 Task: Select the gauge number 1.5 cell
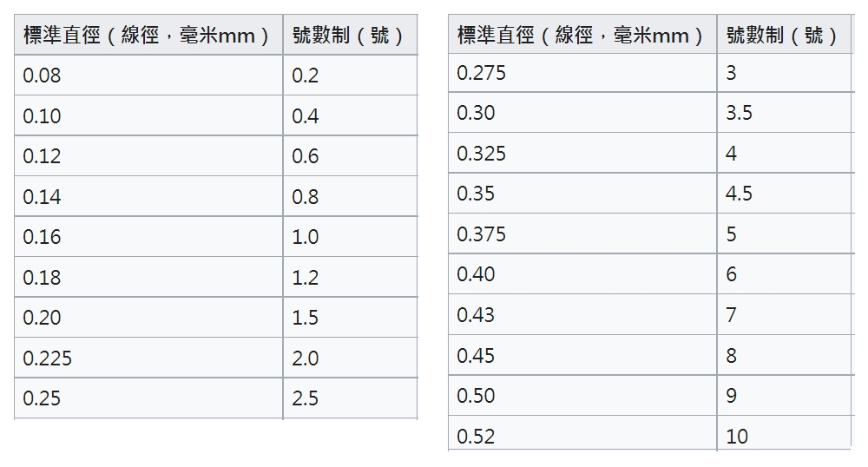point(349,318)
